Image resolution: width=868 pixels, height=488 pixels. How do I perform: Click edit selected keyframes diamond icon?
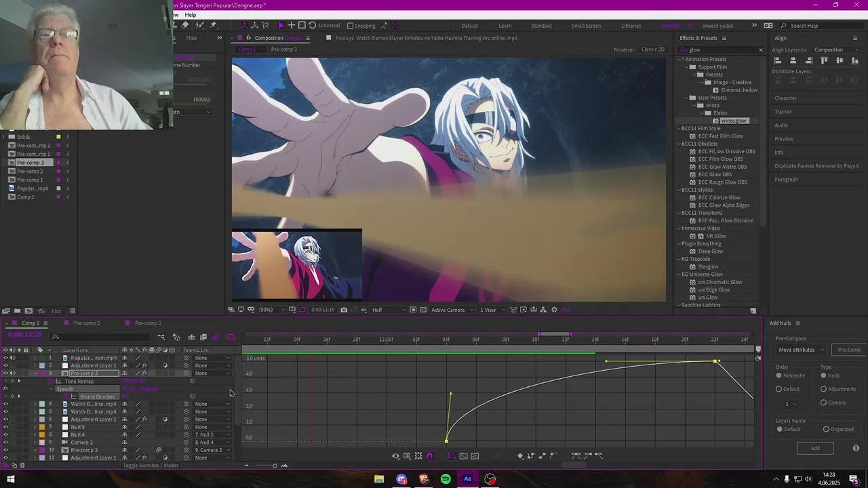[520, 456]
